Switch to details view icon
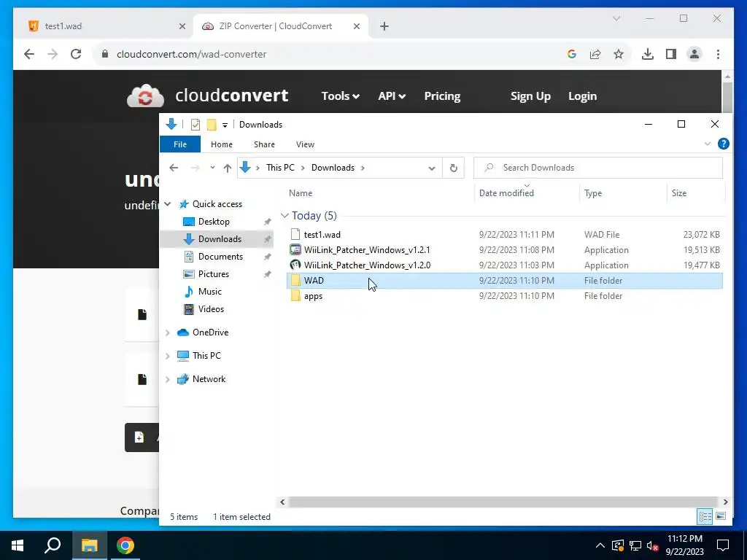 pos(705,516)
